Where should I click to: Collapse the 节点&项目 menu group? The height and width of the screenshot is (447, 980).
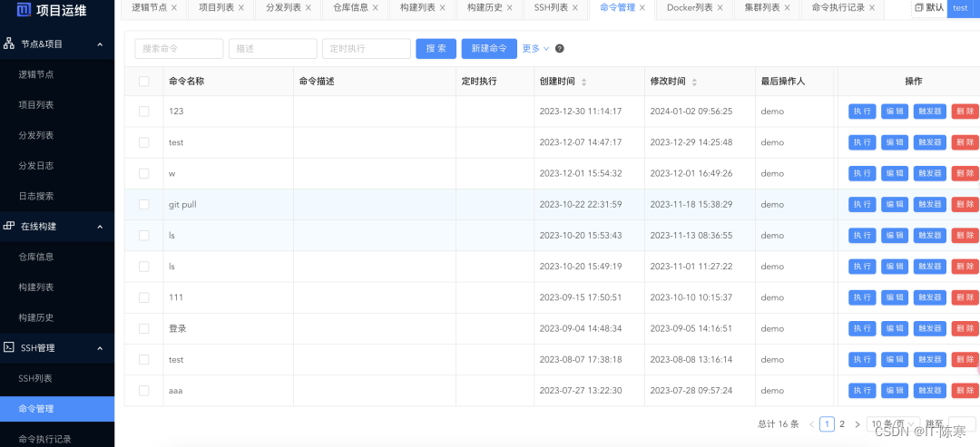pos(100,44)
